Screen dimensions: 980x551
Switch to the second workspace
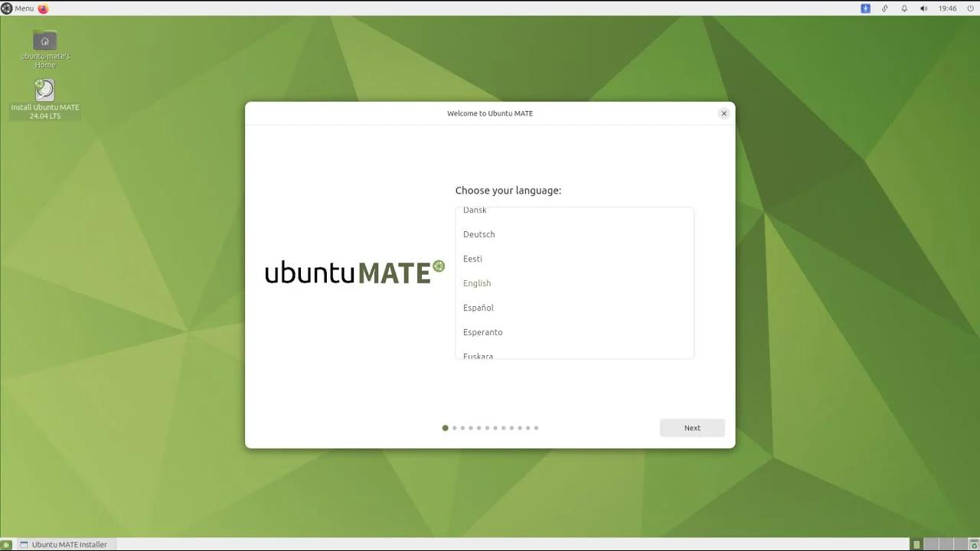[932, 544]
